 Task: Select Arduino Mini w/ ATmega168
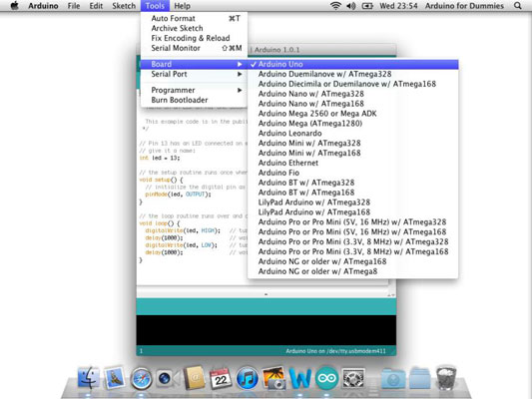point(353,153)
